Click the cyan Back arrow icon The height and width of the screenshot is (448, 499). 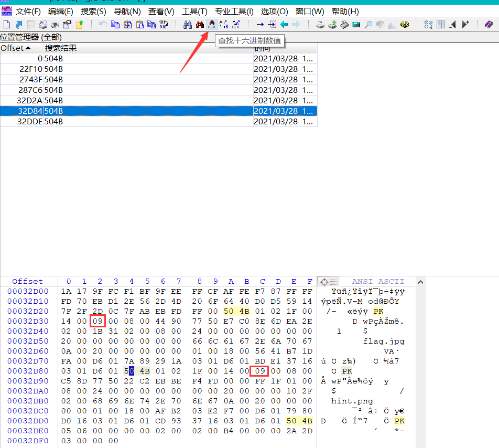284,25
